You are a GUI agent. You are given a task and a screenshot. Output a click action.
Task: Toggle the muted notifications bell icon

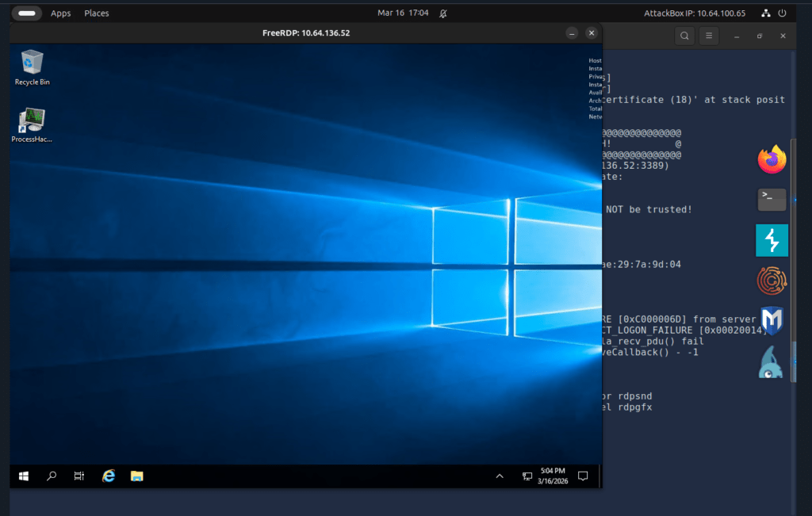(x=443, y=13)
